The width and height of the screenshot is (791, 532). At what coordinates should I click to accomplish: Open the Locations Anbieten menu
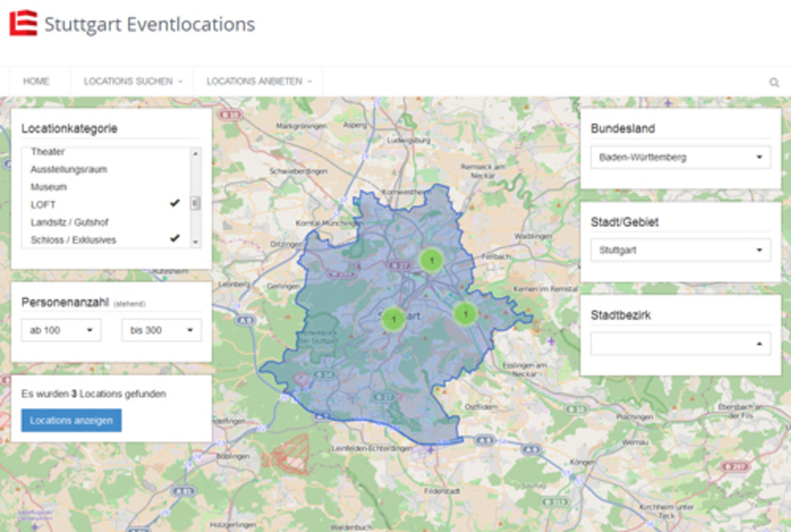pos(259,81)
